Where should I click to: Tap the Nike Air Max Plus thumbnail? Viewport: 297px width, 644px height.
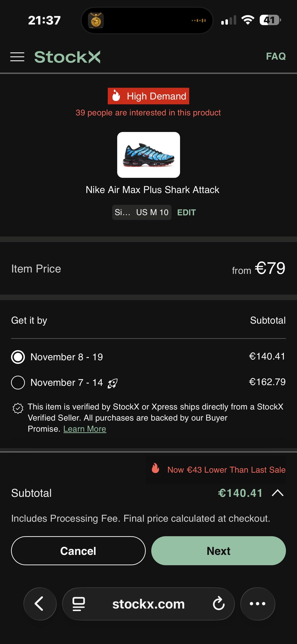coord(148,155)
